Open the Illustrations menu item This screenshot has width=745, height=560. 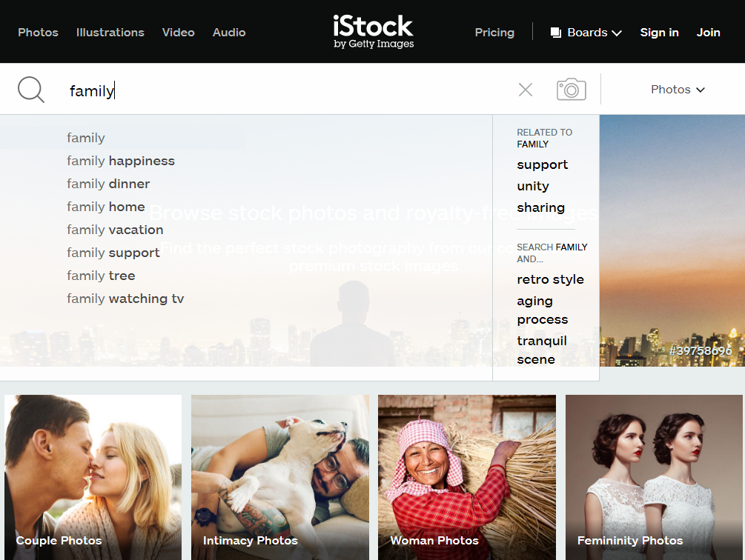(110, 33)
